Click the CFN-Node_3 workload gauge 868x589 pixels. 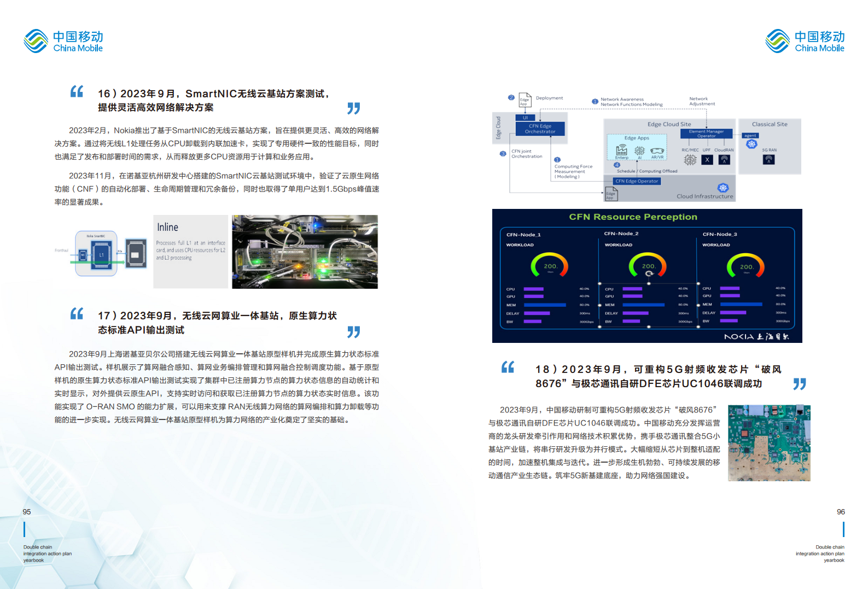coord(745,265)
